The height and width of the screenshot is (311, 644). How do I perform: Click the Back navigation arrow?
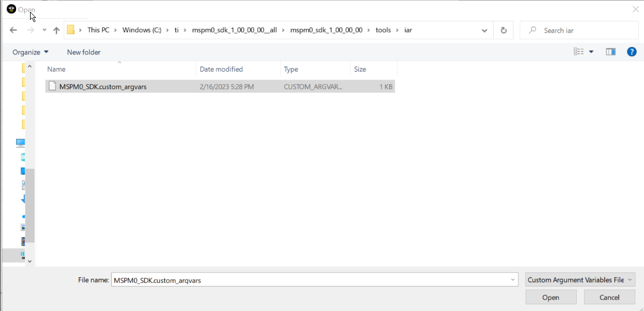pos(13,31)
